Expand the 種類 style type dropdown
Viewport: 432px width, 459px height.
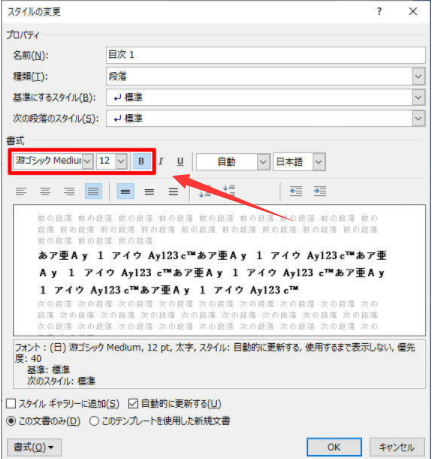tap(418, 76)
